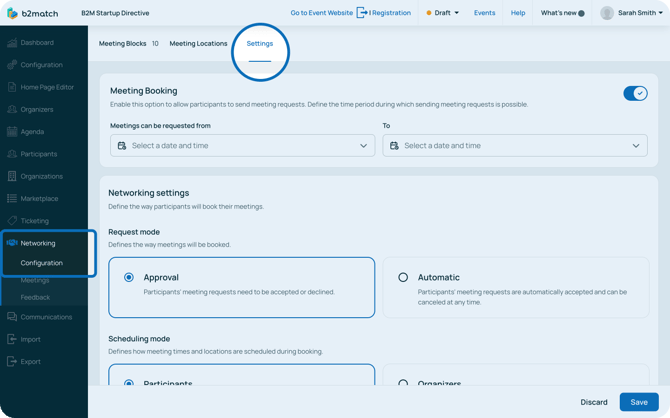This screenshot has height=418, width=670.
Task: Open What's new in the header
Action: pyautogui.click(x=558, y=13)
